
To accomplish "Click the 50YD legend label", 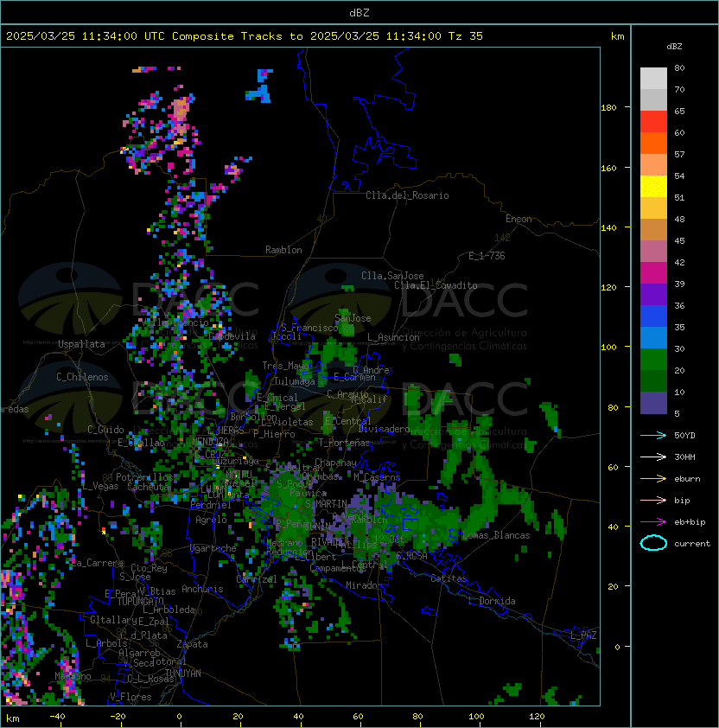I will point(684,435).
